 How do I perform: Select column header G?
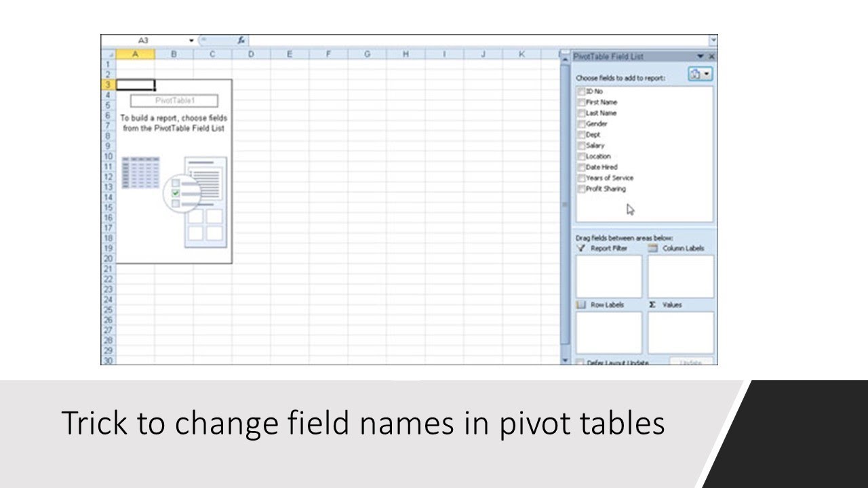(x=367, y=54)
